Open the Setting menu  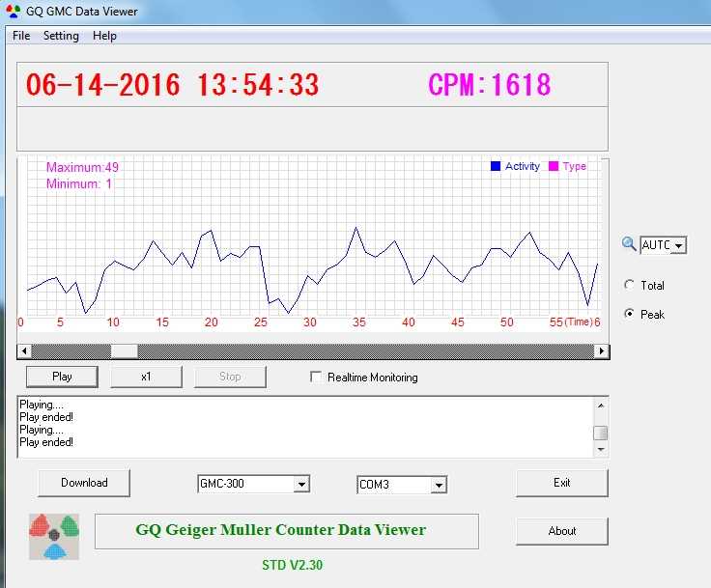(x=61, y=36)
